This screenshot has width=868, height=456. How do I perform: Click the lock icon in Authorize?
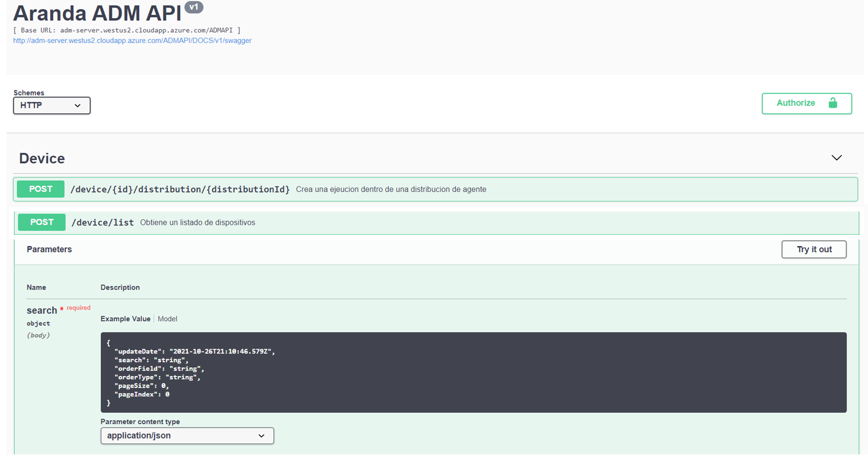pyautogui.click(x=832, y=103)
